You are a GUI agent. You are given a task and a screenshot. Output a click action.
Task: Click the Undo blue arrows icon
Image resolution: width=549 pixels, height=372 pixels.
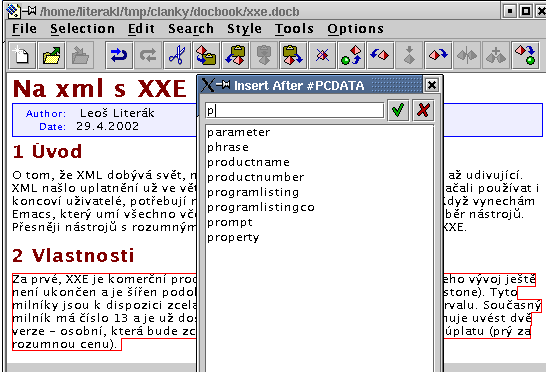point(119,55)
